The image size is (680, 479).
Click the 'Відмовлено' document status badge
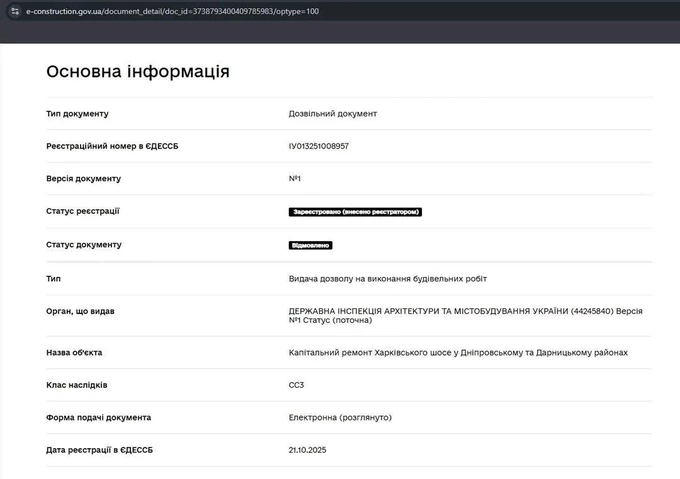(x=311, y=245)
